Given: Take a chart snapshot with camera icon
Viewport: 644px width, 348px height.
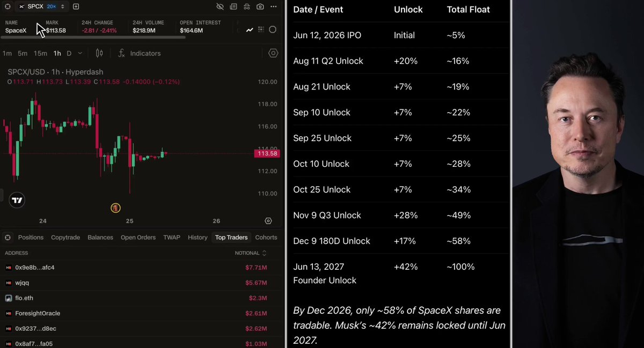Looking at the screenshot, I should pyautogui.click(x=260, y=6).
